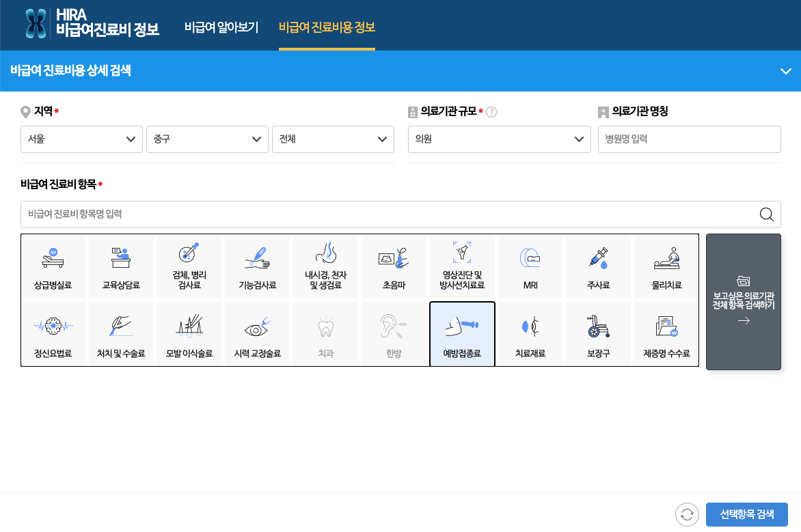Toggle the 치료재료 treatment materials tile

point(530,333)
